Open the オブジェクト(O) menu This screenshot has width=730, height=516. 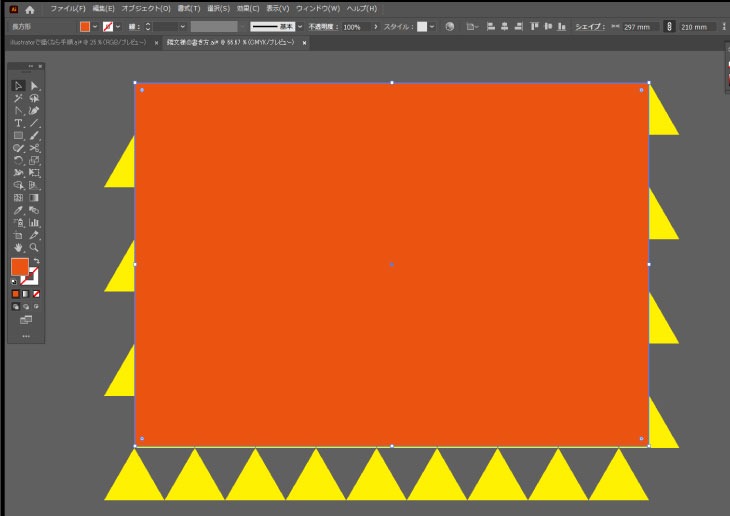(x=146, y=8)
